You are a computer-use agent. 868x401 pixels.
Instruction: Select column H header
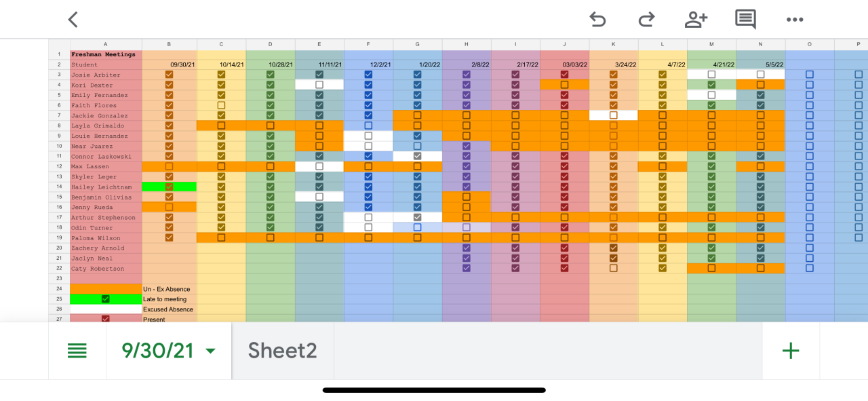click(x=467, y=45)
